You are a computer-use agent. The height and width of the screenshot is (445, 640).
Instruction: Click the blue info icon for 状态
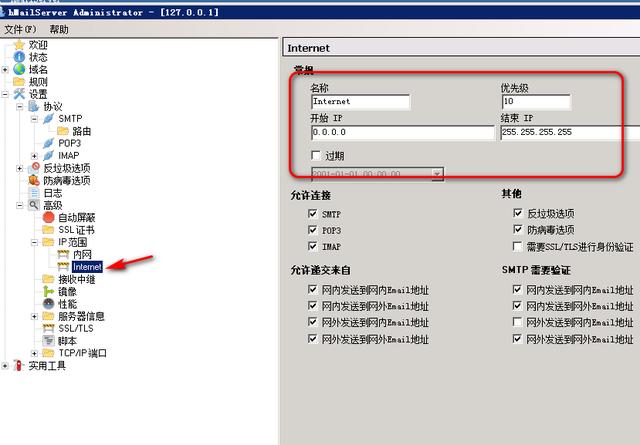click(19, 57)
